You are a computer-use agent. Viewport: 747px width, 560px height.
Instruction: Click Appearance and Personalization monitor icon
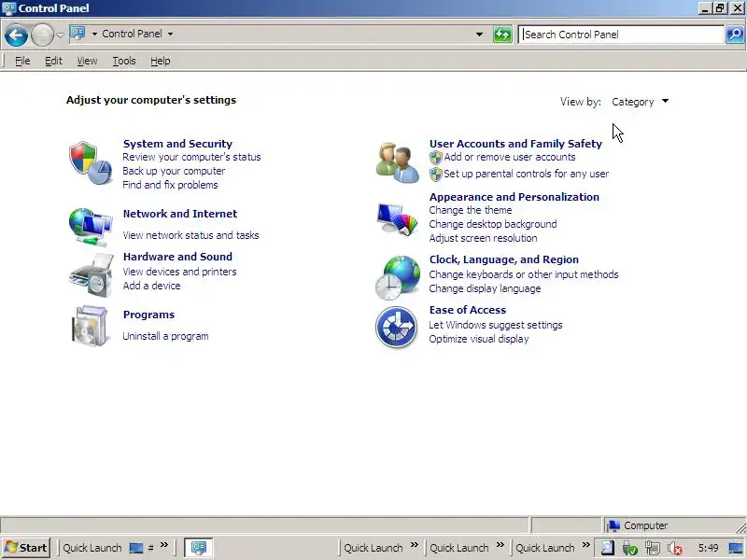[398, 219]
